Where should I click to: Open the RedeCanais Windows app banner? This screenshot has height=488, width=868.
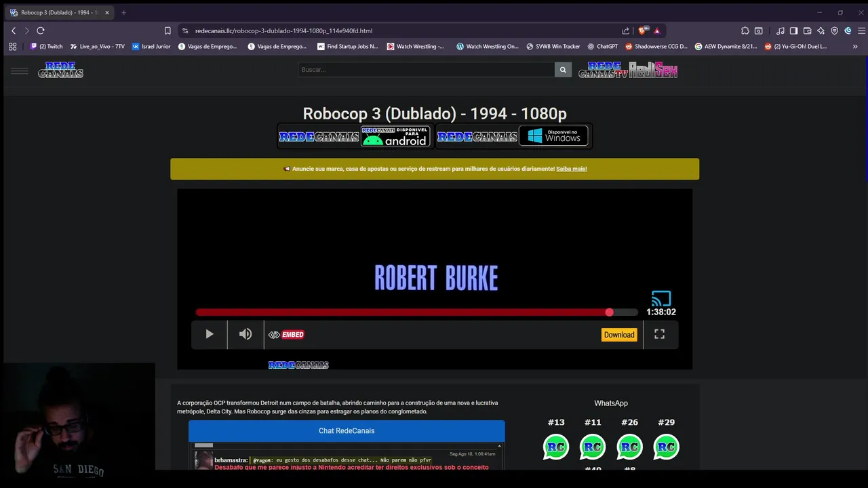[513, 136]
